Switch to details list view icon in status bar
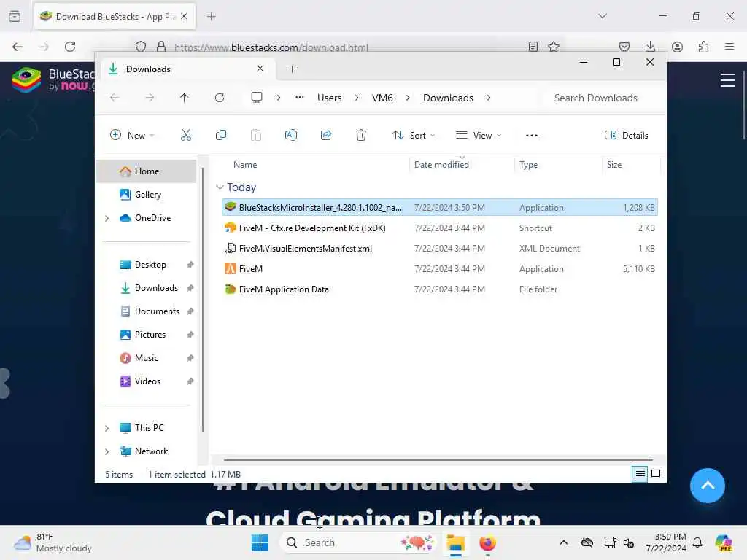Viewport: 747px width, 560px height. pos(640,474)
